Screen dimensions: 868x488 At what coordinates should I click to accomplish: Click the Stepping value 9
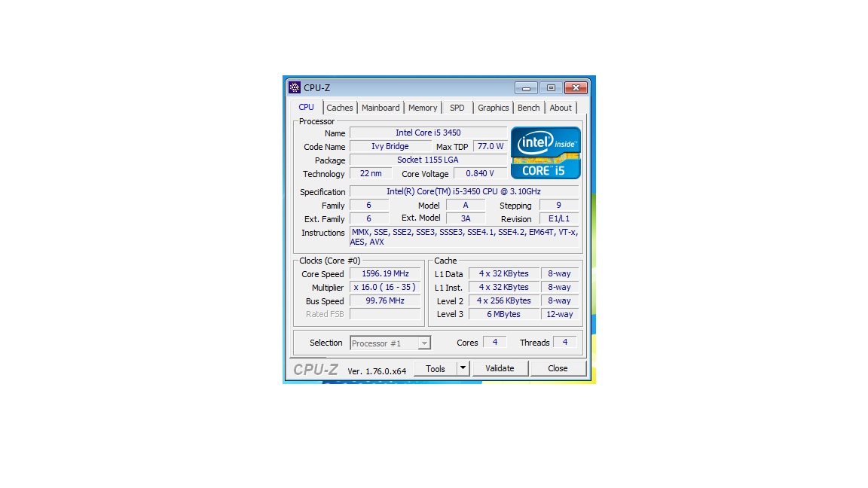[558, 206]
